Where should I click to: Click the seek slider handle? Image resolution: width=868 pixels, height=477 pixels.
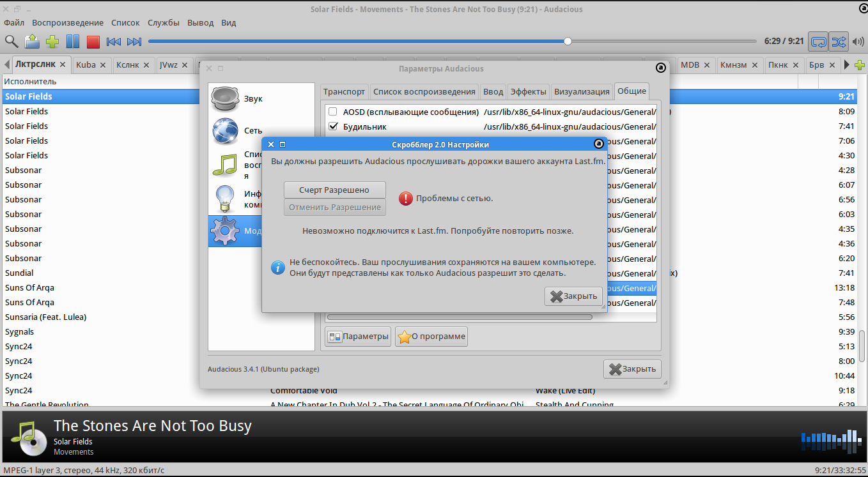click(x=568, y=42)
